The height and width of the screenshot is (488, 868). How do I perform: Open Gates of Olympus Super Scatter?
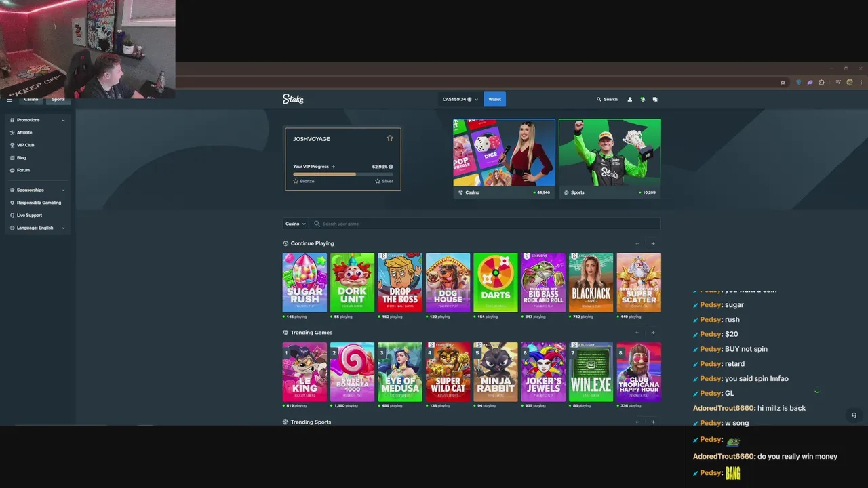pos(639,283)
